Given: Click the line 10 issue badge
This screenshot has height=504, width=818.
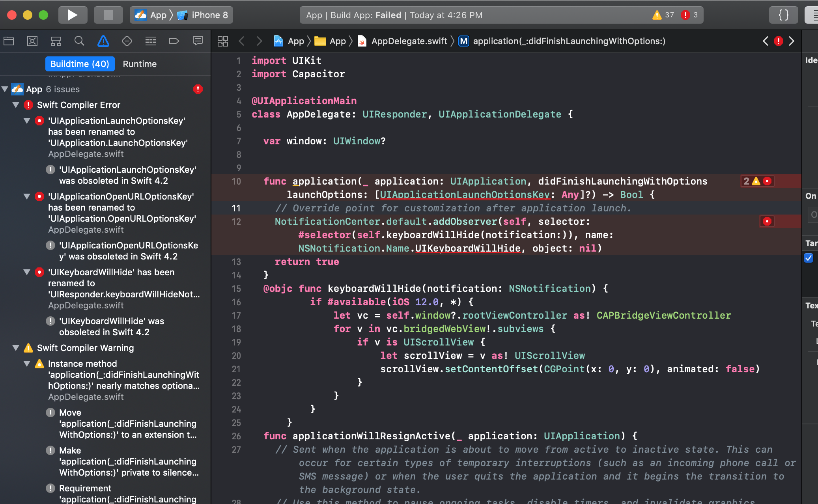Looking at the screenshot, I should [x=757, y=181].
